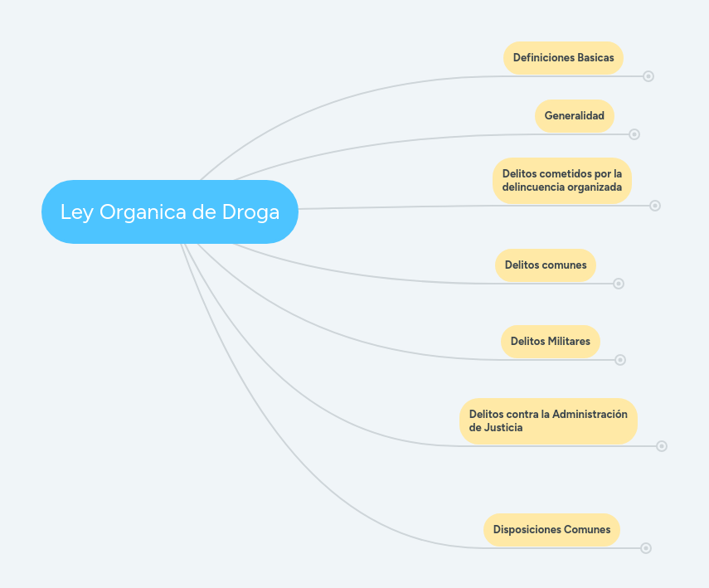Click the circle icon next to Generalidad
This screenshot has height=588, width=709.
635,133
